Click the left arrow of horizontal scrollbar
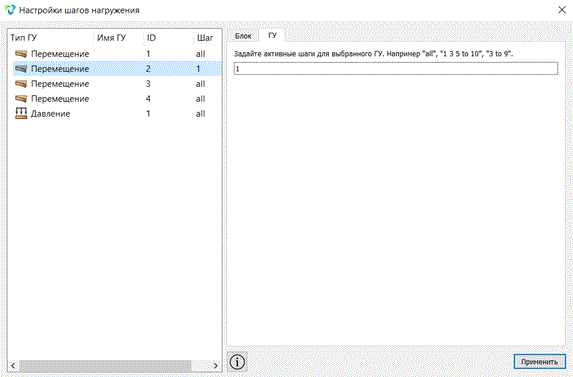This screenshot has height=377, width=573. pos(13,365)
